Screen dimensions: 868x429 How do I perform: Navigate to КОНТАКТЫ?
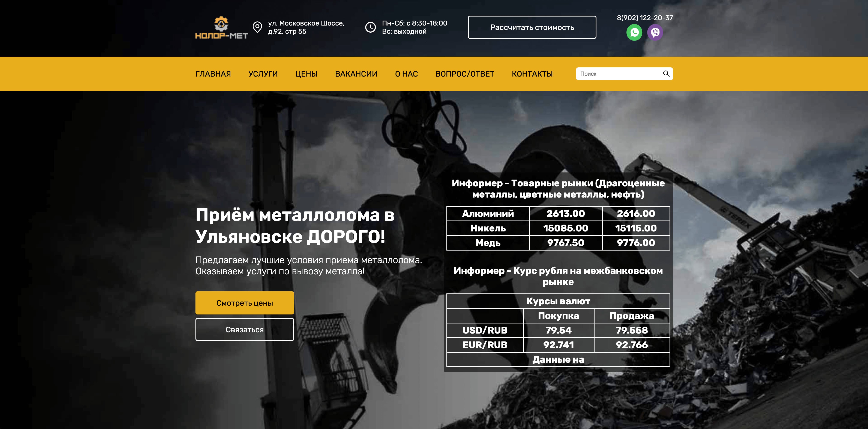532,74
